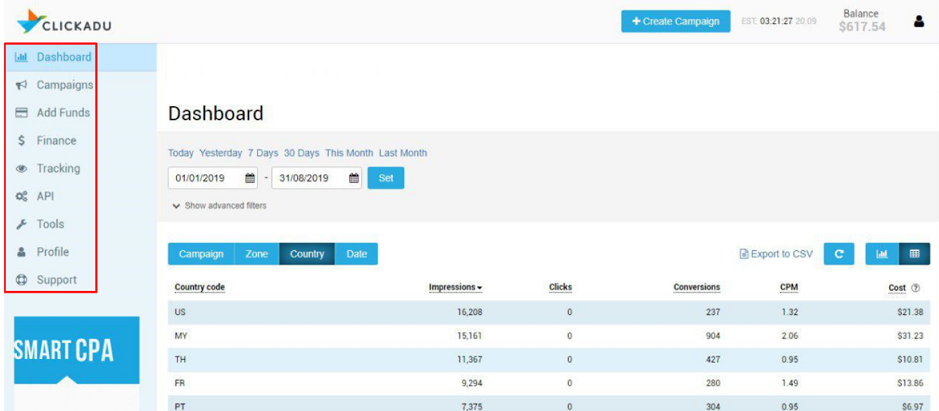The image size is (939, 411).
Task: Open Add Funds in the sidebar
Action: (x=63, y=113)
